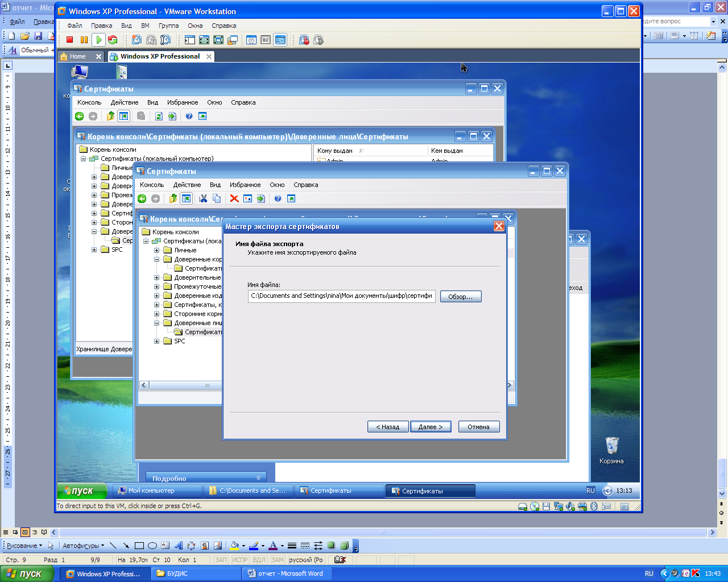Open Избранное menu in back Сертификаты console
Image resolution: width=728 pixels, height=582 pixels.
point(183,102)
